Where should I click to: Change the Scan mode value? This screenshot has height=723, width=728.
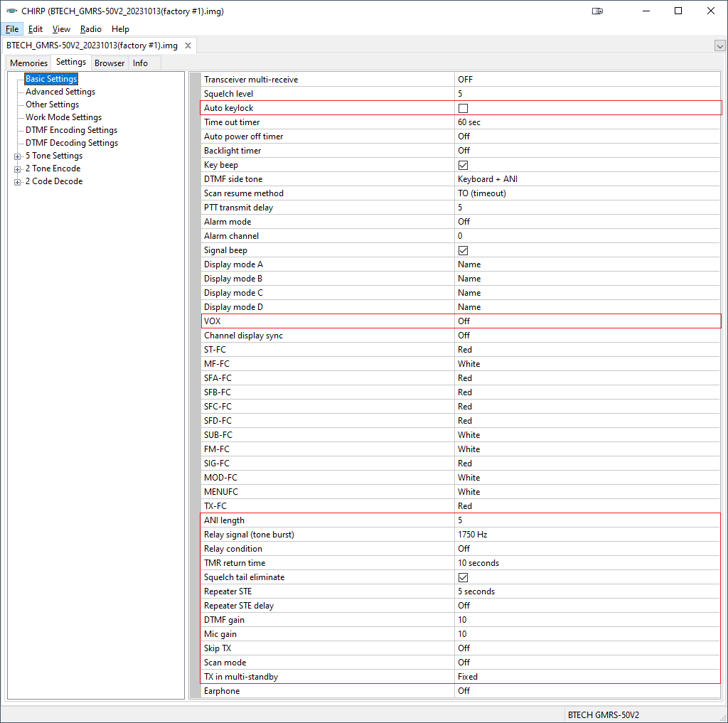click(587, 663)
